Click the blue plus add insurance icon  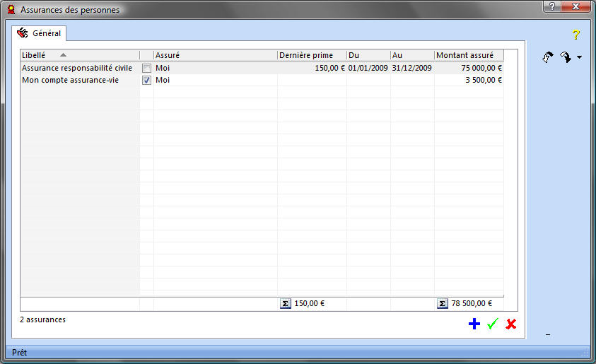coord(474,324)
